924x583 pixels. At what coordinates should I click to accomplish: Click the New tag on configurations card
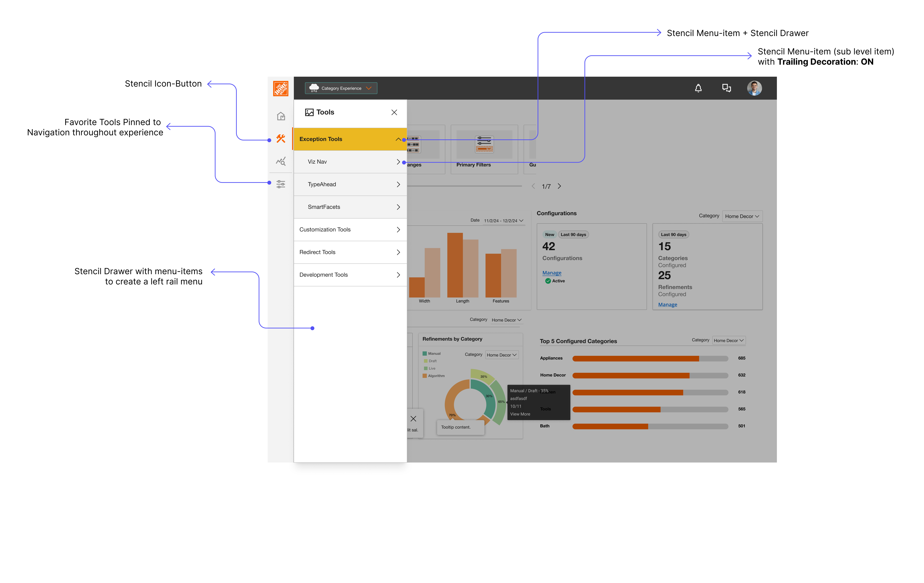pos(549,235)
